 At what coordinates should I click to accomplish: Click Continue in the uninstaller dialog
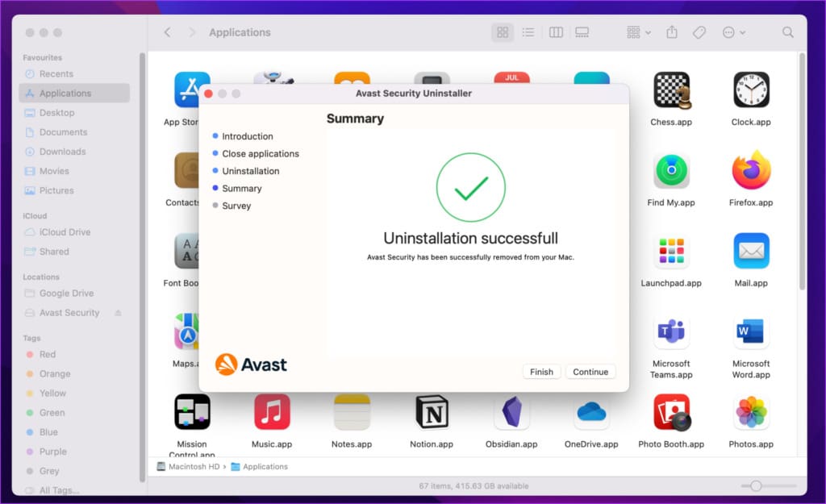click(x=590, y=372)
